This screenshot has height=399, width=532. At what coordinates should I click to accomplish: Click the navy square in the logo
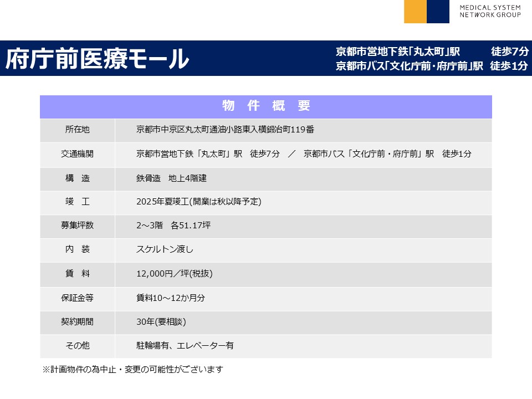click(x=438, y=12)
